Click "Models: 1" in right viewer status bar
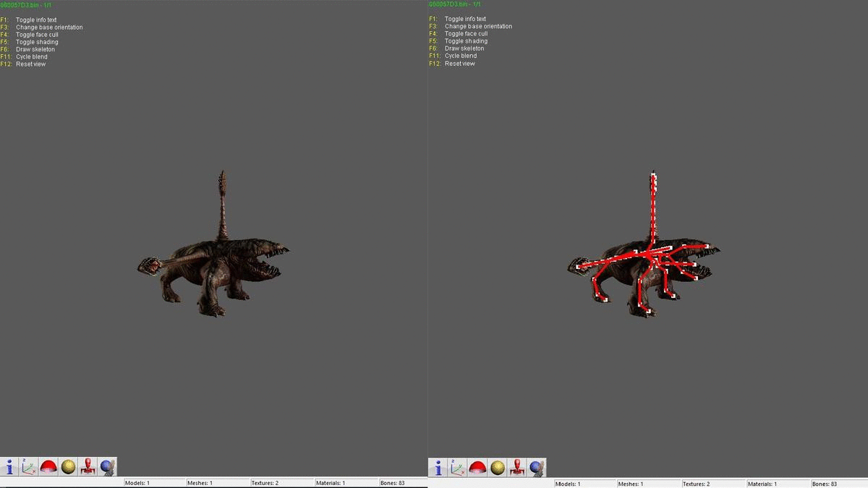This screenshot has height=488, width=868. pos(568,484)
